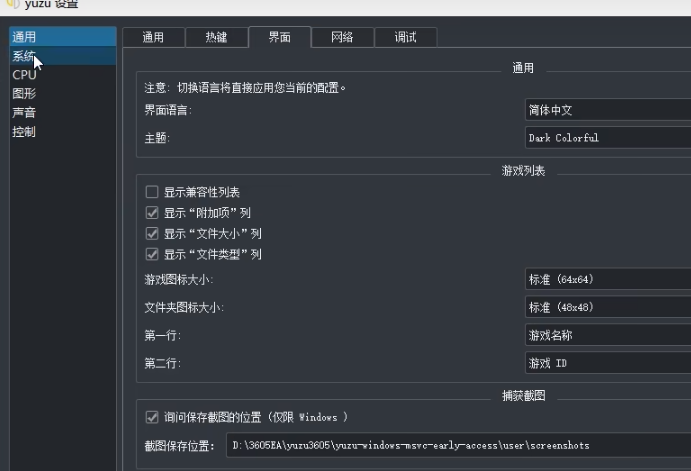Expand the 主题 dropdown showing Dark Colorful
Viewport: 691px width, 471px height.
click(607, 138)
